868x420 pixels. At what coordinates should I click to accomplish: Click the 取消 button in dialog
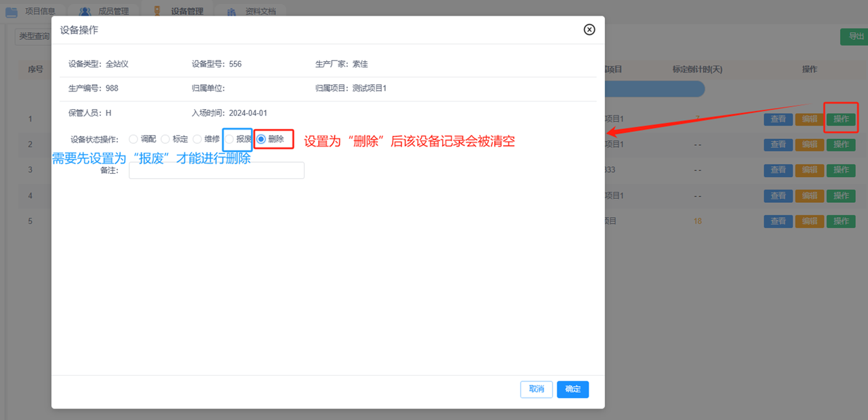click(536, 389)
